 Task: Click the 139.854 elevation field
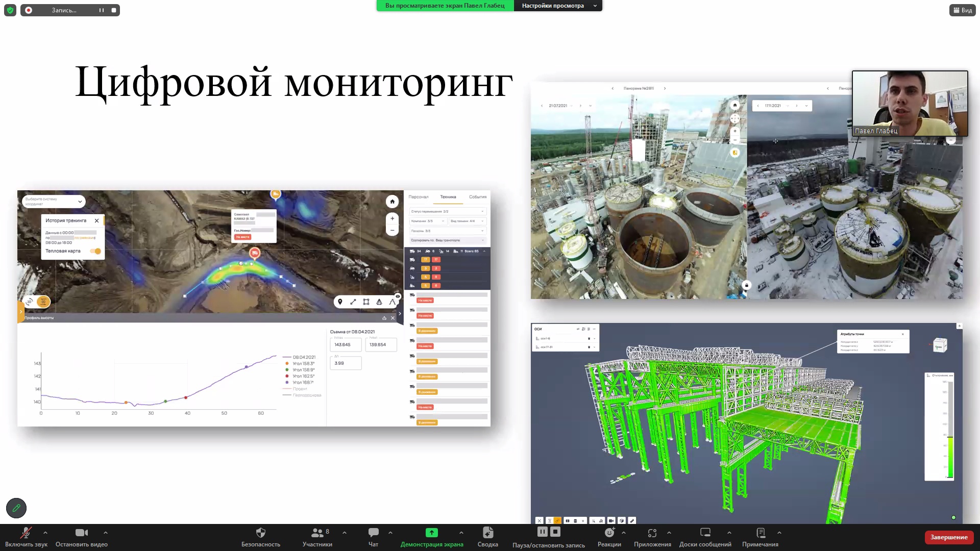point(381,344)
